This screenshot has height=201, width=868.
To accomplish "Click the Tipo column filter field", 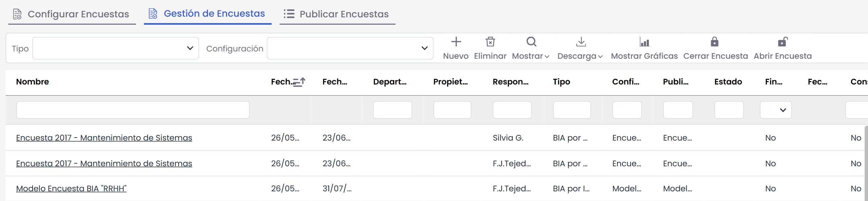I will point(572,110).
